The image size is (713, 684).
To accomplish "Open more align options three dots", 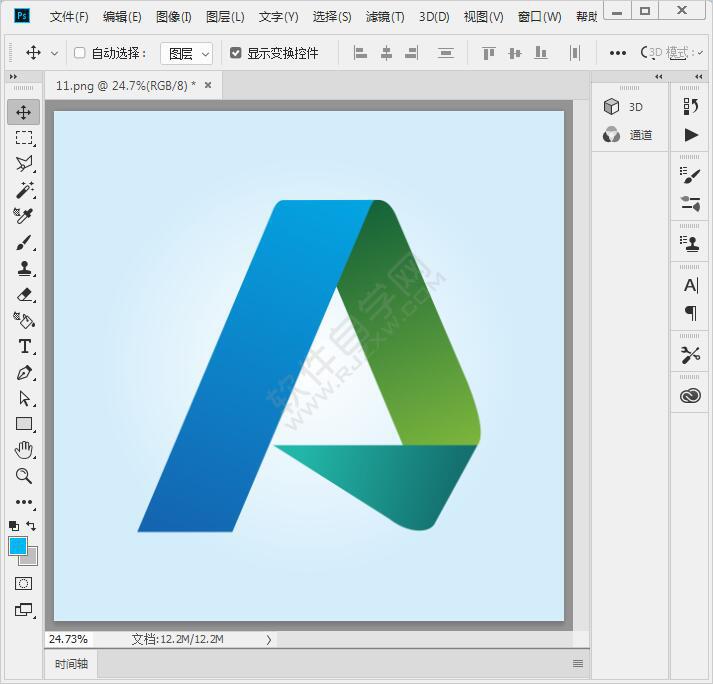I will [618, 53].
